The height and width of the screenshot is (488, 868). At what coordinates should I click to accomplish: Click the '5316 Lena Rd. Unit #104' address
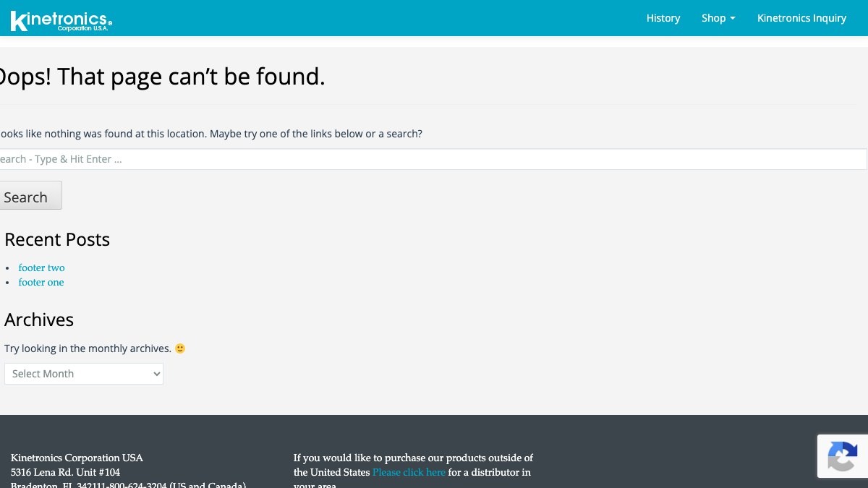pyautogui.click(x=65, y=472)
